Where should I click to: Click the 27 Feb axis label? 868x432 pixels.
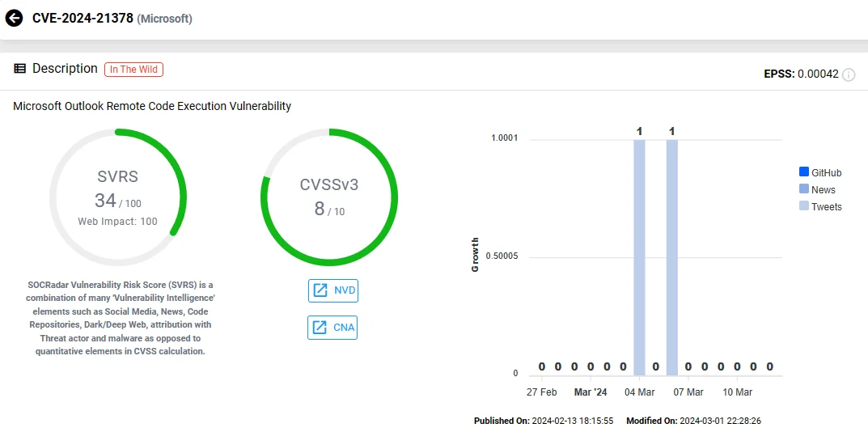tap(541, 392)
